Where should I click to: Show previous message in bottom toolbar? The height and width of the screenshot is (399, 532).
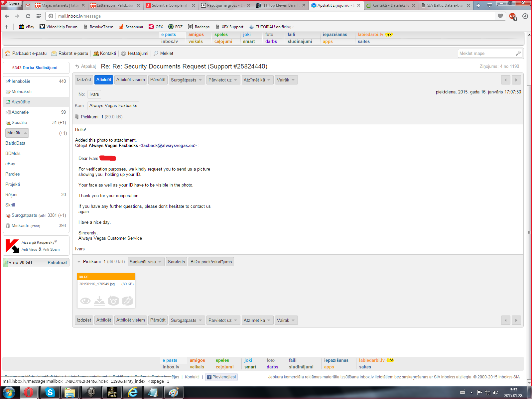[505, 320]
